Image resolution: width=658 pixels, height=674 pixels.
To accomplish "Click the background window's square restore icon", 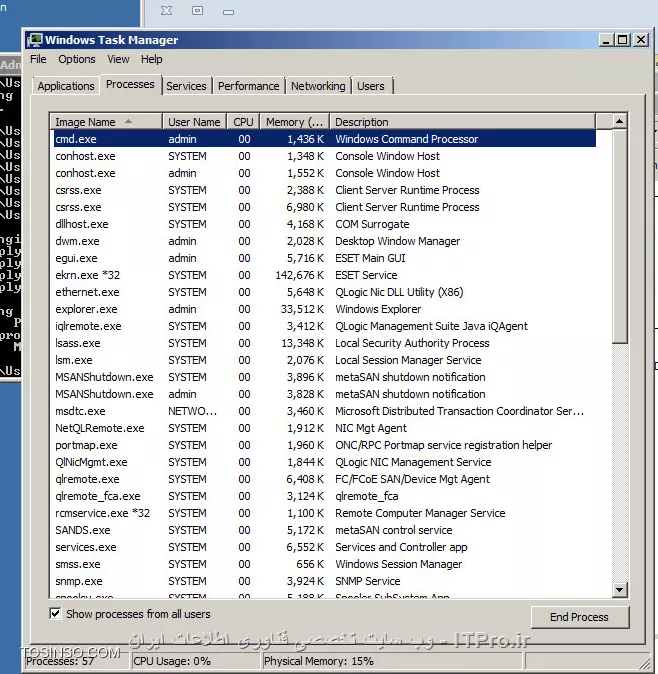I will click(197, 10).
